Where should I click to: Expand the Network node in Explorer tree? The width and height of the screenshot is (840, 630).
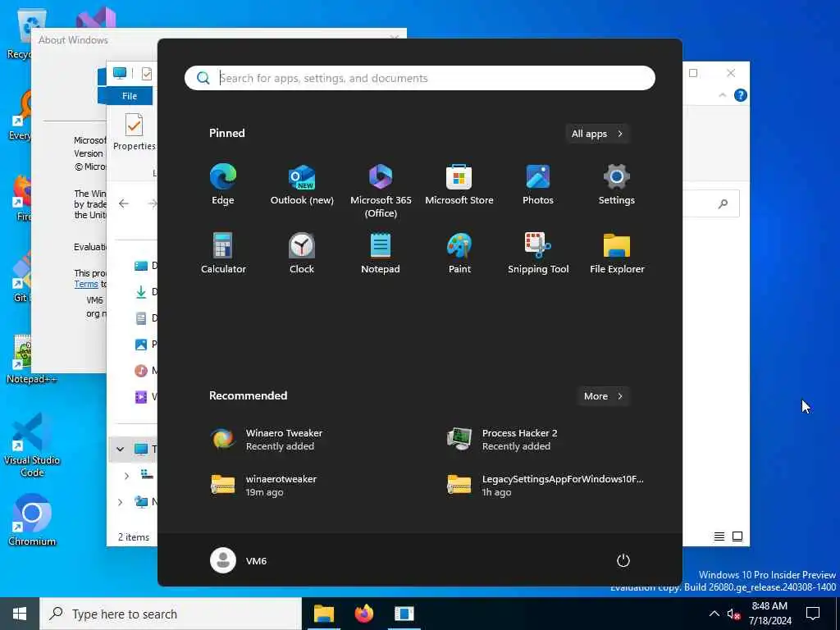(x=120, y=502)
